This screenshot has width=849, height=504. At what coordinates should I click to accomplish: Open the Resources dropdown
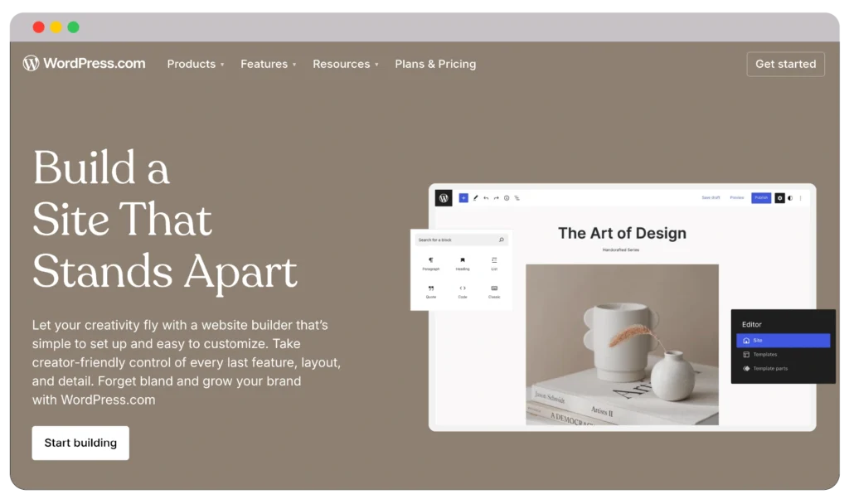click(x=341, y=64)
